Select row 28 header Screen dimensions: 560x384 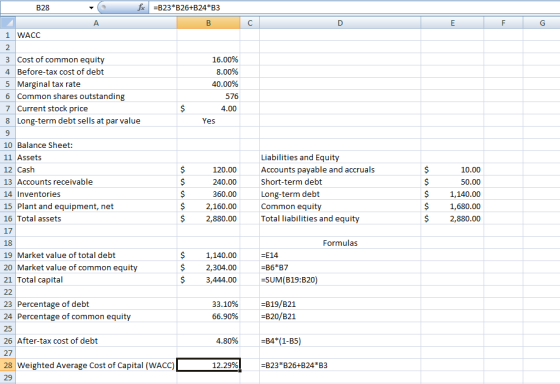click(8, 365)
